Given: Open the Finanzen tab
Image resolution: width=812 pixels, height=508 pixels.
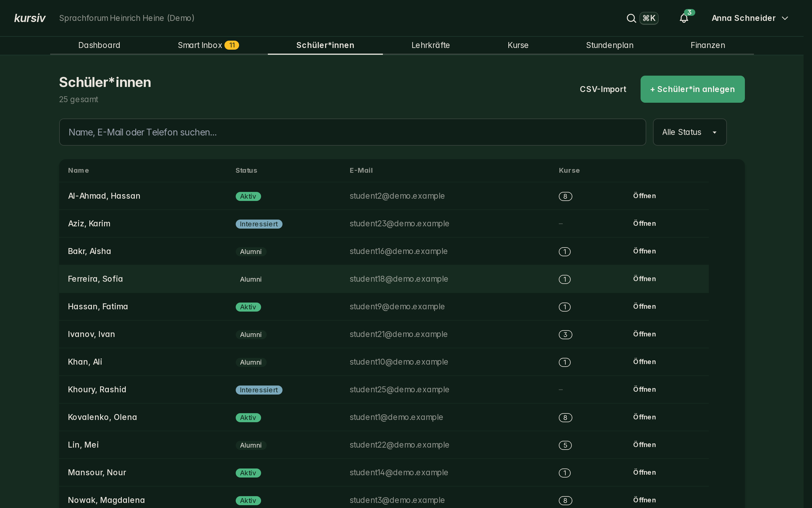Looking at the screenshot, I should point(708,45).
